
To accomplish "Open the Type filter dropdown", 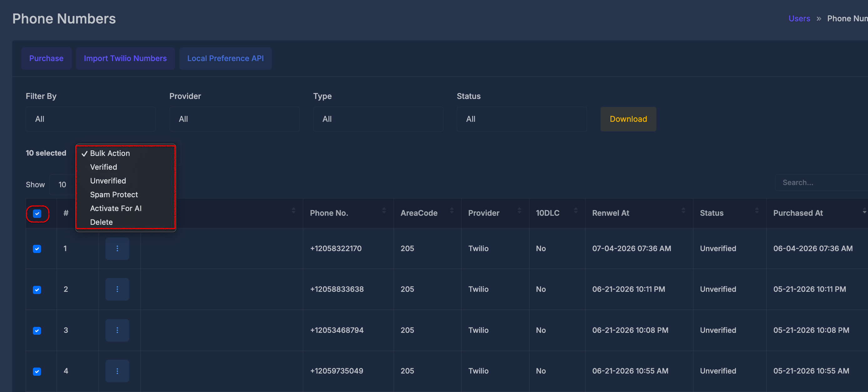I will 378,119.
